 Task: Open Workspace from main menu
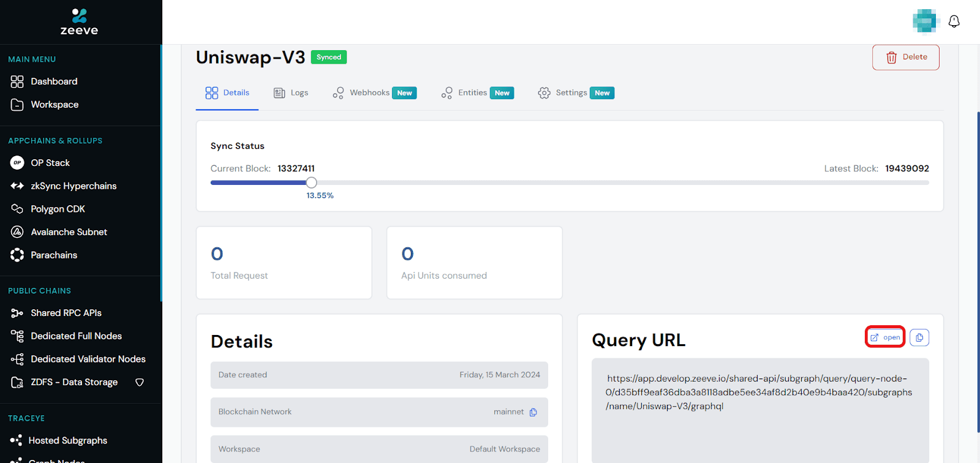[x=55, y=105]
